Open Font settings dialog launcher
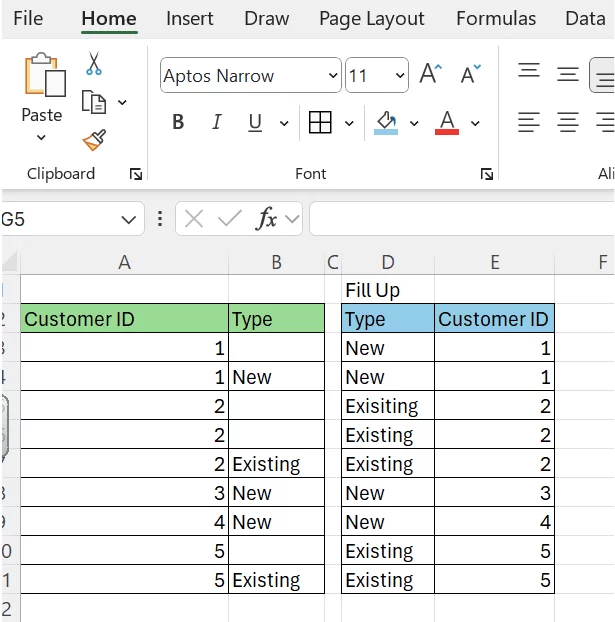This screenshot has height=622, width=615. coord(487,174)
